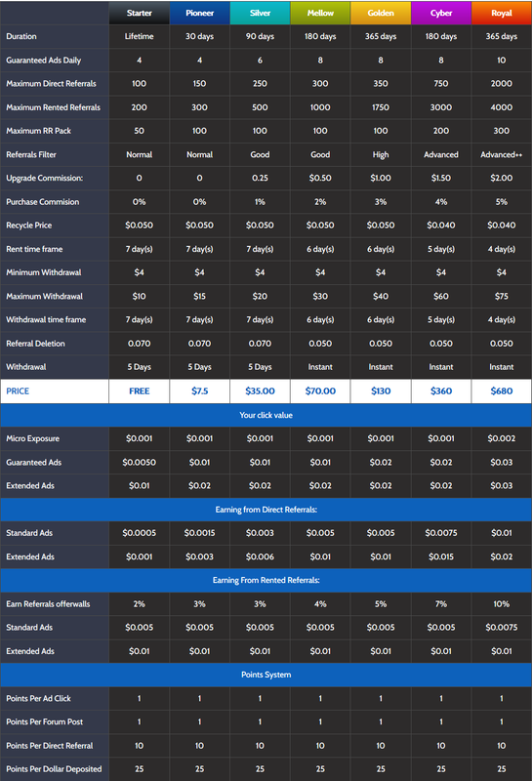
Task: Click 'Points Per Direct Referral' row label
Action: (50, 746)
